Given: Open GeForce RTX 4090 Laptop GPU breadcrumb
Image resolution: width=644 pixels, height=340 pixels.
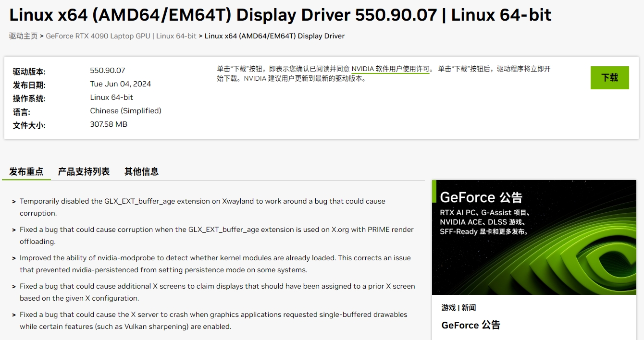Looking at the screenshot, I should click(x=121, y=36).
